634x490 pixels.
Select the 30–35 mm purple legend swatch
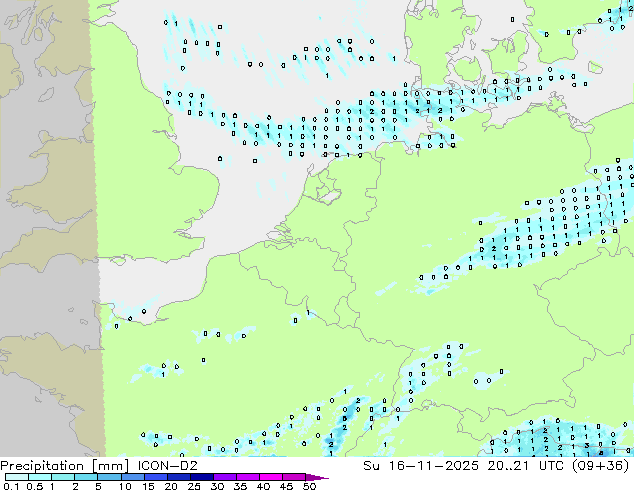[x=225, y=477]
